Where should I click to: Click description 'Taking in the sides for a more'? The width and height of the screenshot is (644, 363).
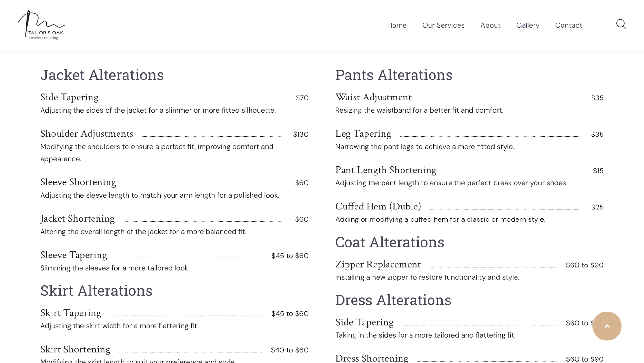click(x=425, y=335)
